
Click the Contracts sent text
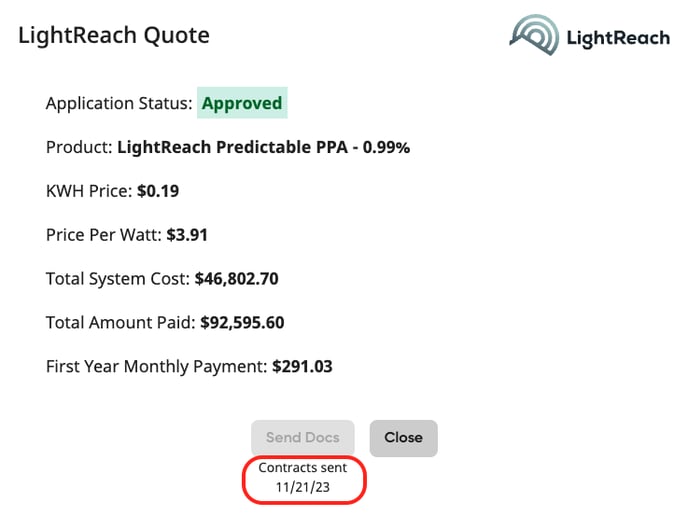click(303, 468)
